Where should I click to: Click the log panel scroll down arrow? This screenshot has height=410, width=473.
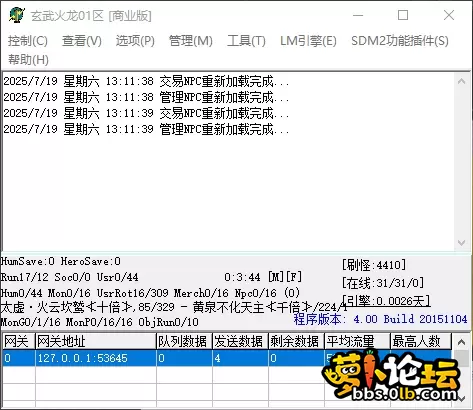point(461,243)
